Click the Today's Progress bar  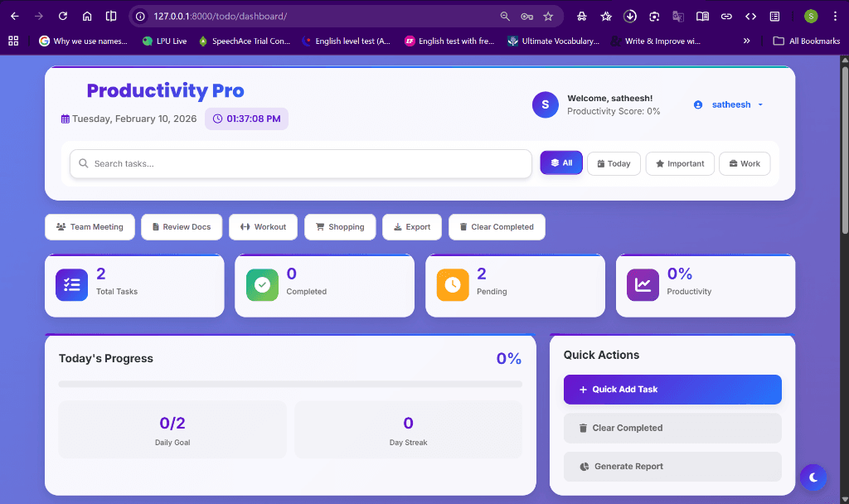tap(289, 384)
